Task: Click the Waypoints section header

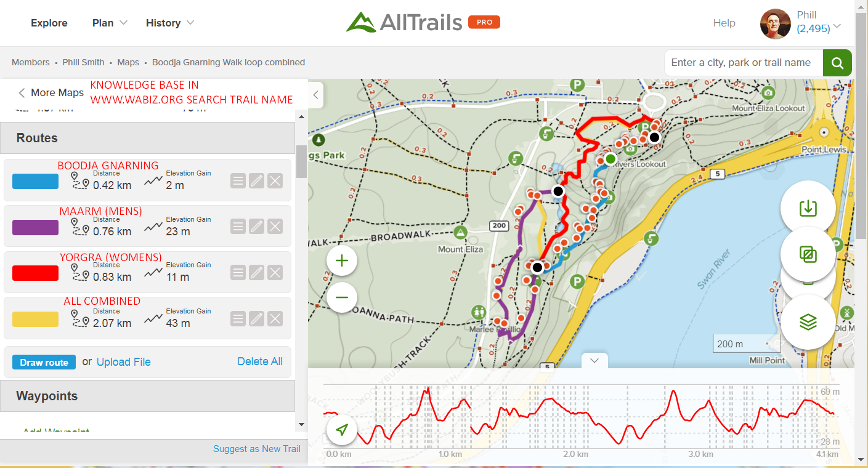Action: click(147, 396)
